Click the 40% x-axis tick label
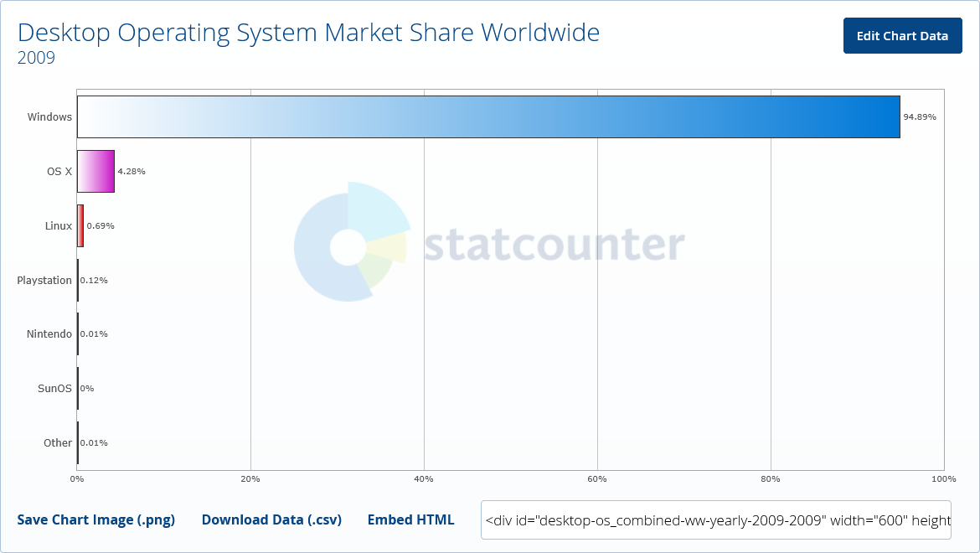Screen dimensions: 980x553 [423, 478]
